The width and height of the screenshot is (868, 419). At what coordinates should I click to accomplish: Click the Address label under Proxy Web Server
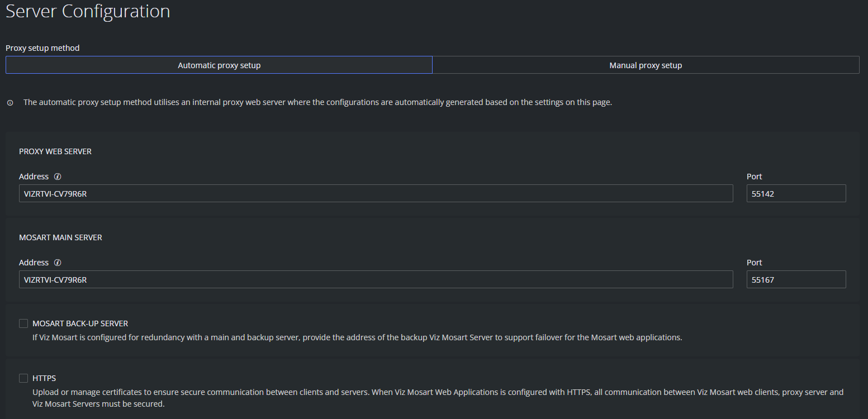tap(34, 177)
